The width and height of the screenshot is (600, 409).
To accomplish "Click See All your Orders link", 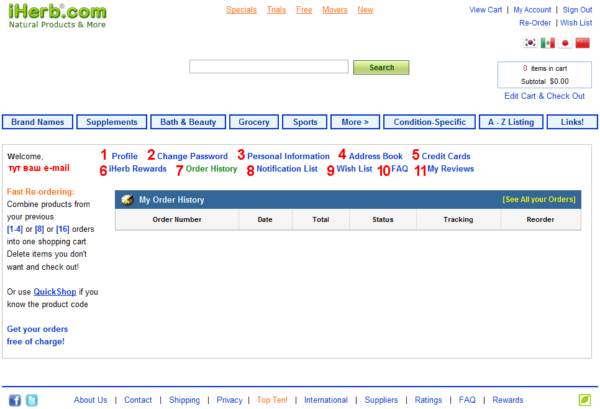I will (x=539, y=199).
